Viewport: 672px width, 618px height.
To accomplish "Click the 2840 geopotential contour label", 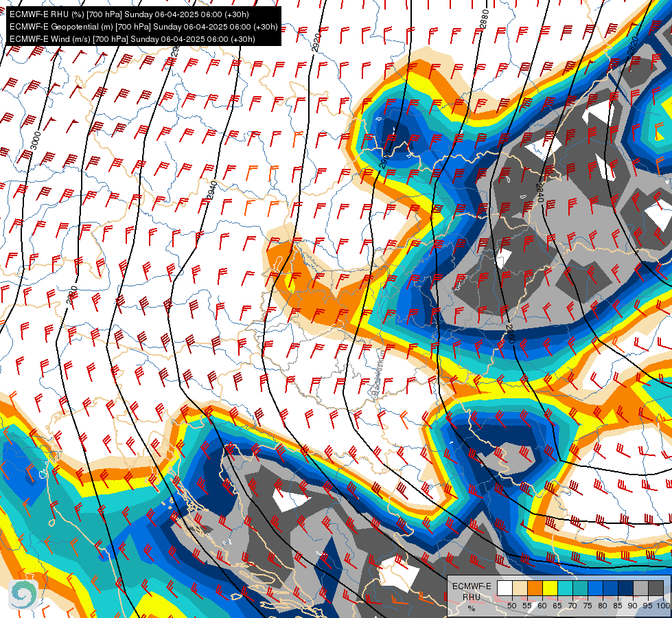I will coord(540,192).
